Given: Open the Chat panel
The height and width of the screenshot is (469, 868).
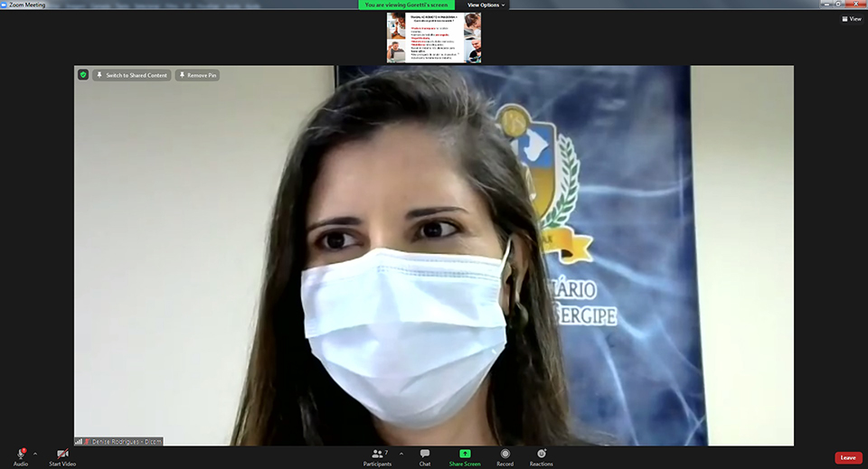Looking at the screenshot, I should pyautogui.click(x=424, y=454).
